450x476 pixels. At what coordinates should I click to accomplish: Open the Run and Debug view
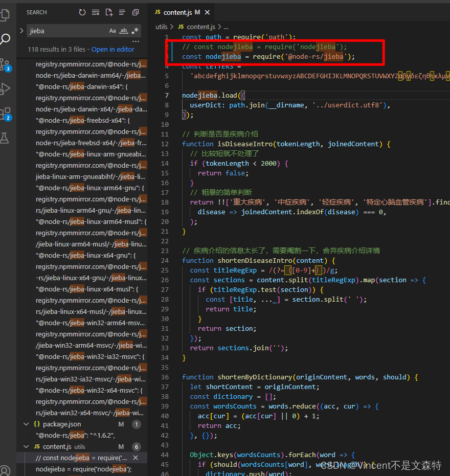[x=5, y=88]
